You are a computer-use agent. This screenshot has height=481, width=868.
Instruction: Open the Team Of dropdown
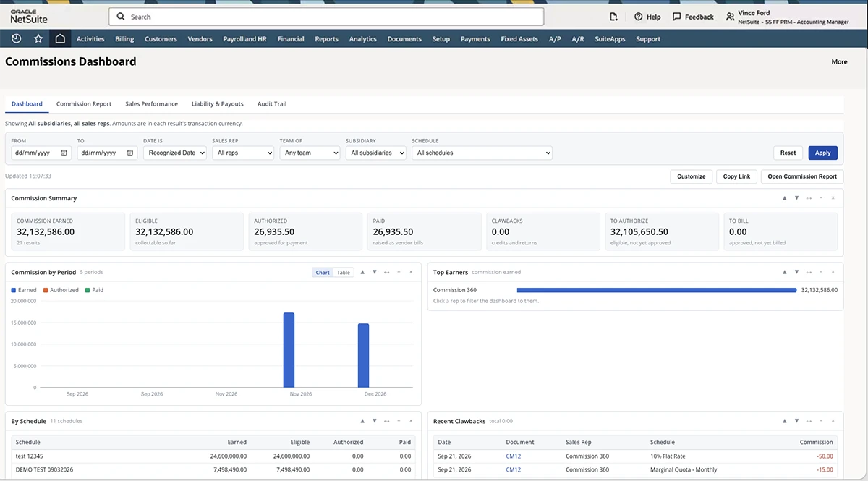(310, 153)
